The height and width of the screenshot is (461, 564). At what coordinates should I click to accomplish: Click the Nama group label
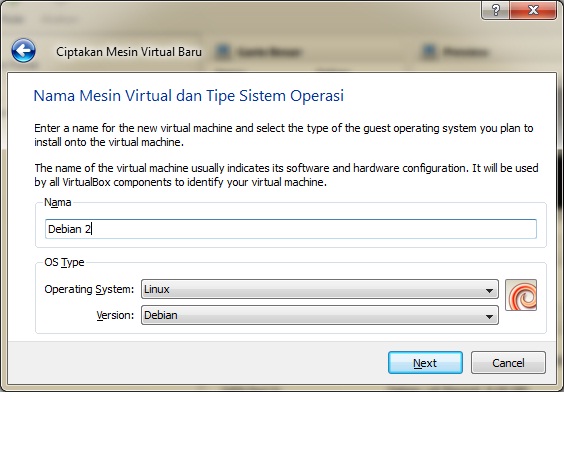pyautogui.click(x=58, y=202)
